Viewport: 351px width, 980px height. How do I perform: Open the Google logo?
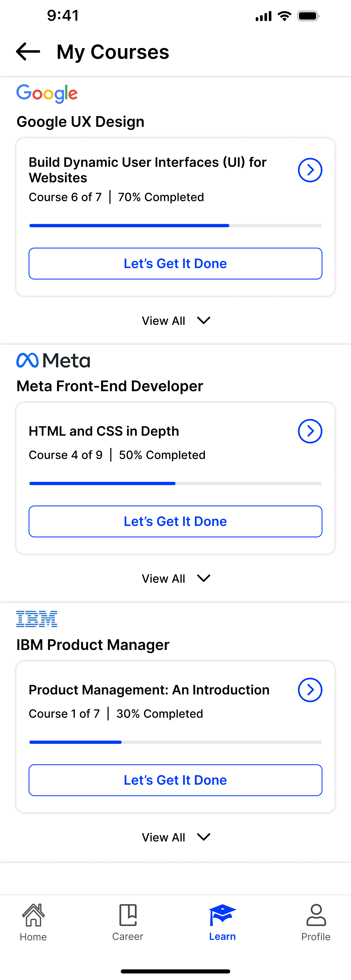[47, 94]
